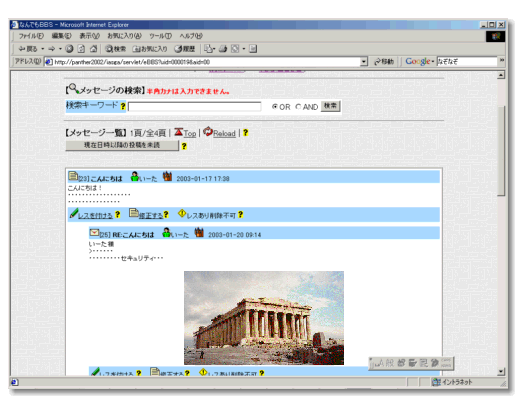Image resolution: width=522 pixels, height=419 pixels.
Task: Open the Google toolbar dropdown arrow
Action: click(433, 62)
